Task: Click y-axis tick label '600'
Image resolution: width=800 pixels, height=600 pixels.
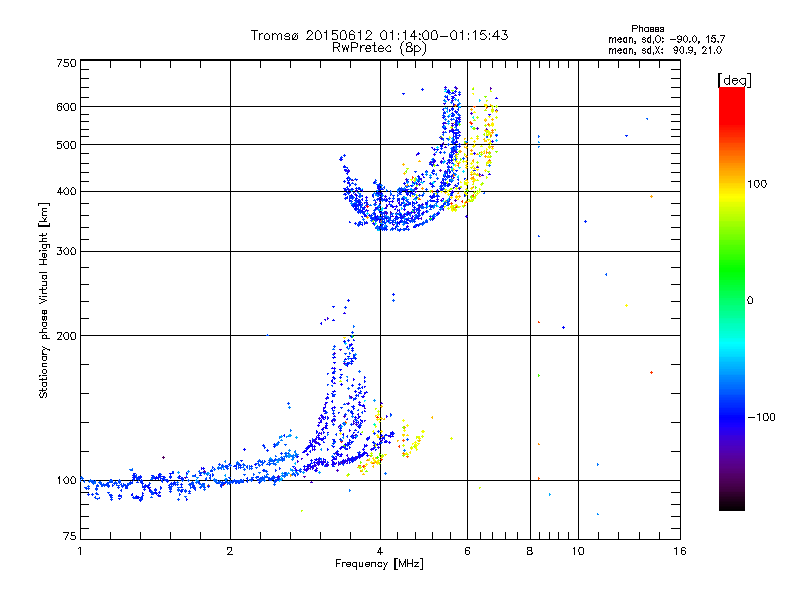Action: [x=66, y=107]
